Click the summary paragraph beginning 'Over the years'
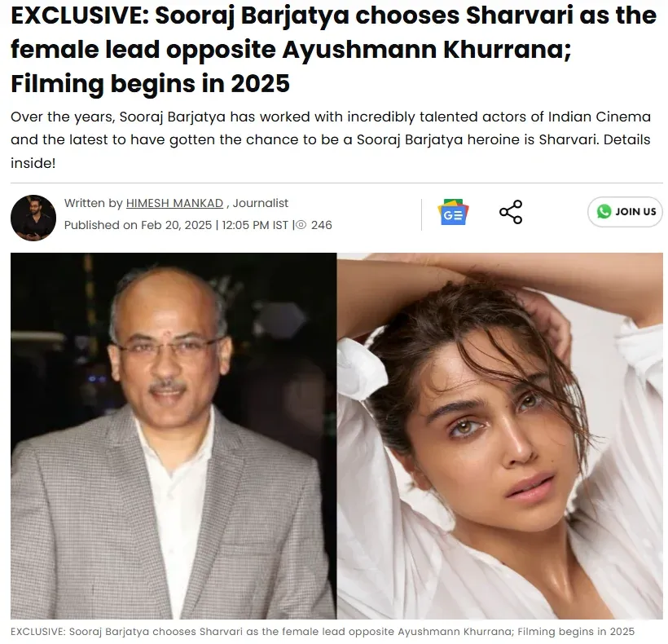 pos(331,139)
